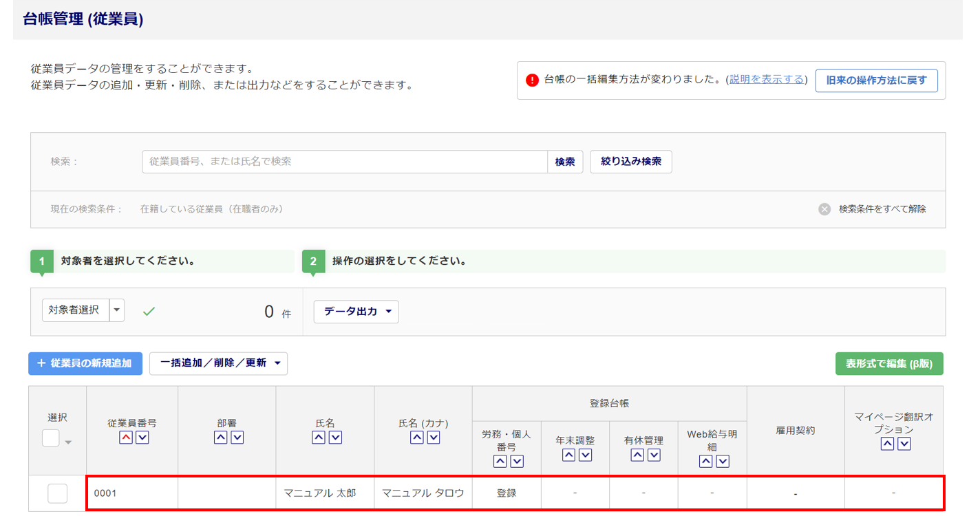Viewport: 980px width, 516px height.
Task: Expand the データ出力 dropdown
Action: click(x=356, y=312)
